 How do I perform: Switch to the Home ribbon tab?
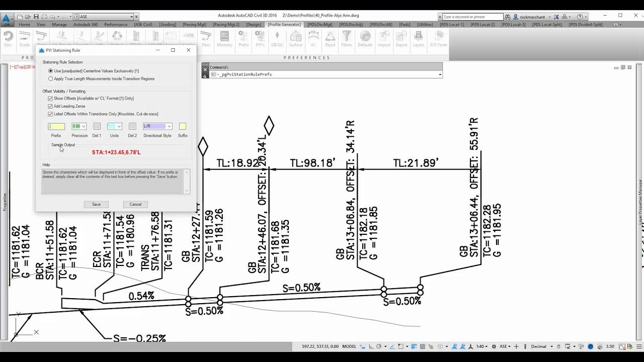(24, 24)
